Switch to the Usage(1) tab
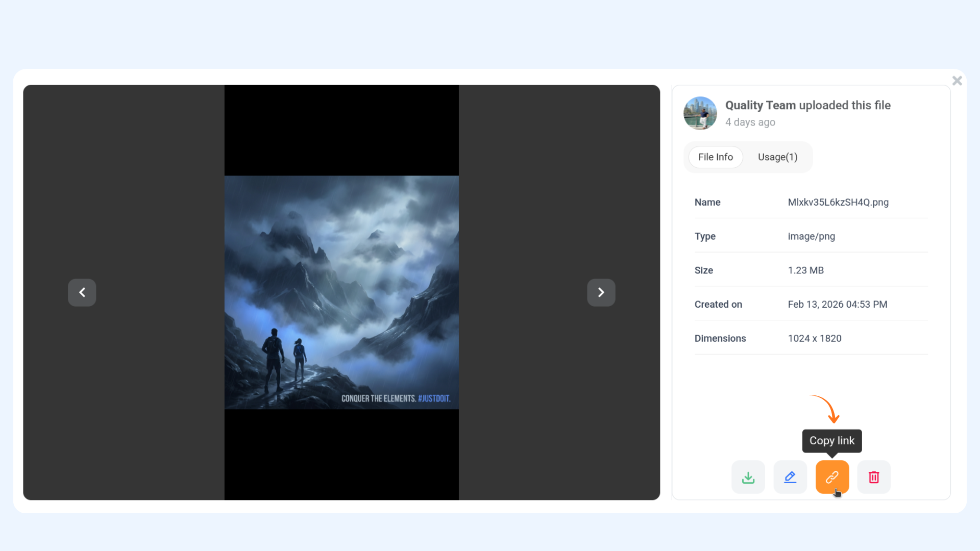The image size is (980, 551). point(777,157)
